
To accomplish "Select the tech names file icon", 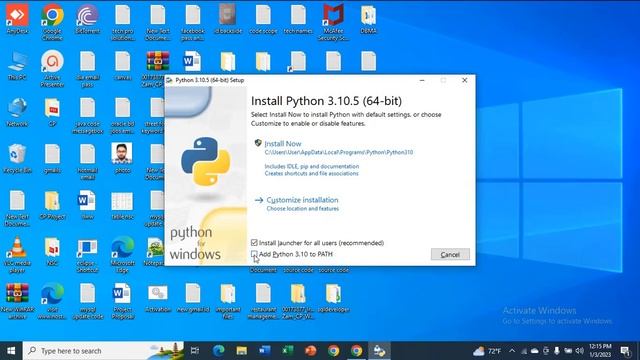I will coord(298,19).
